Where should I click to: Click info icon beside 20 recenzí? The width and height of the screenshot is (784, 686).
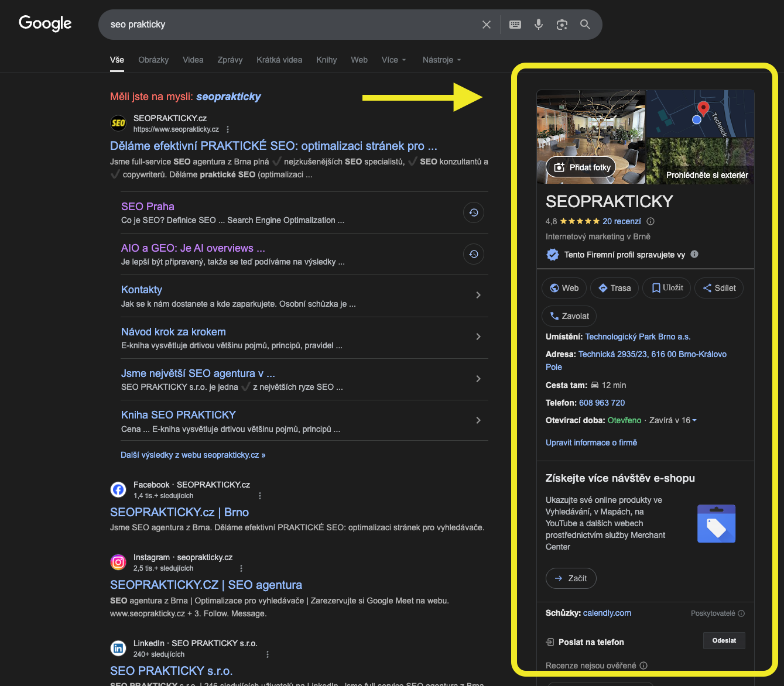pyautogui.click(x=651, y=221)
